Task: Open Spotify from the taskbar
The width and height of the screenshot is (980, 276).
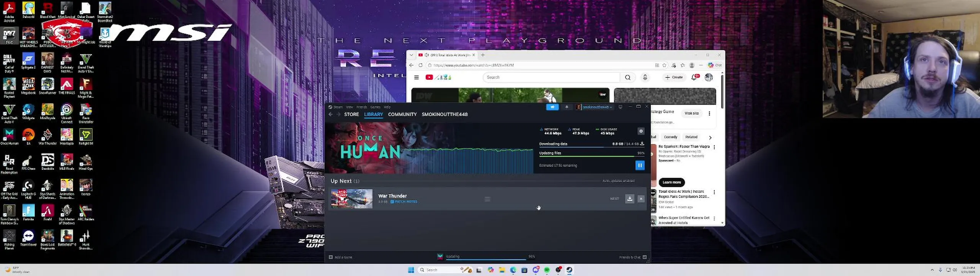Action: (x=547, y=270)
